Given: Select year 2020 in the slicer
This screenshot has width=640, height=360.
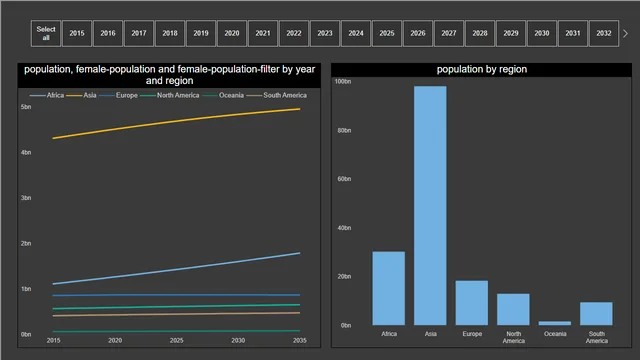Looking at the screenshot, I should [232, 33].
